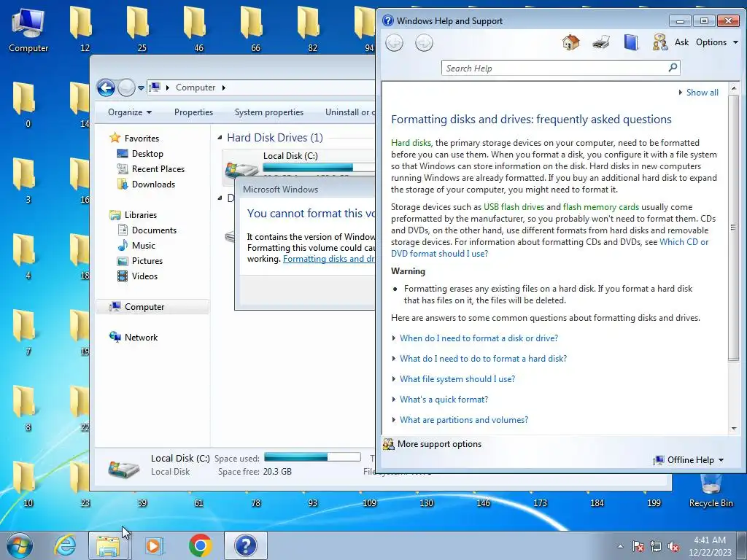Click Help window vertical scrollbar thumb
This screenshot has height=560, width=747.
[734, 228]
